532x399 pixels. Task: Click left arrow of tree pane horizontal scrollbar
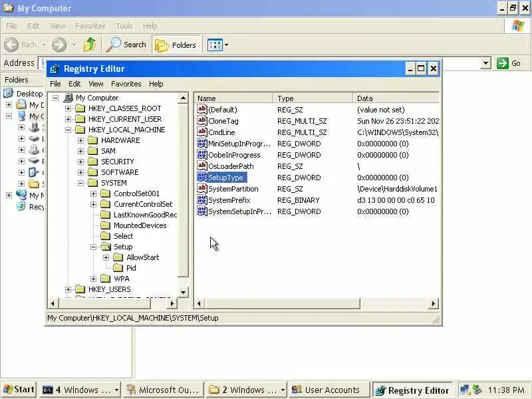point(53,304)
